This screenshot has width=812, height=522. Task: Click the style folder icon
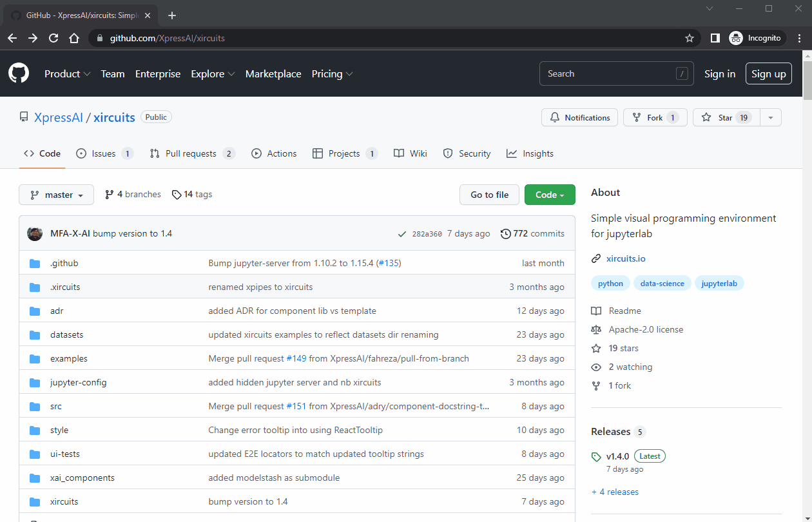(x=35, y=430)
